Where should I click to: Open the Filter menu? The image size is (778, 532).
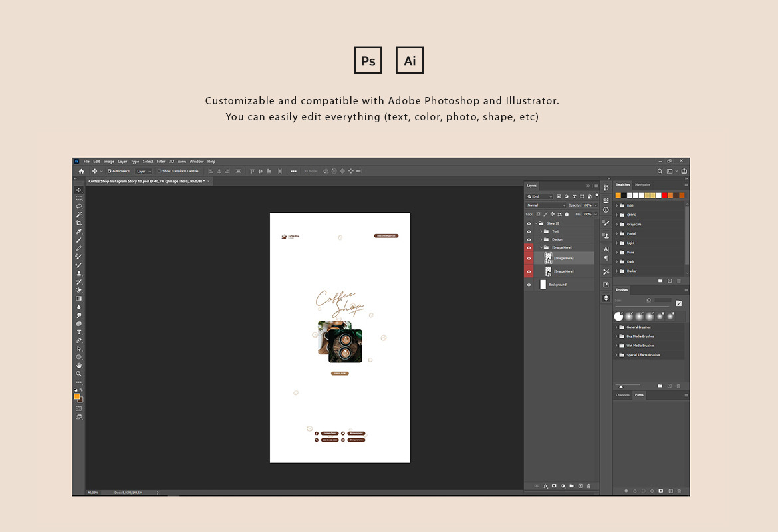(161, 162)
